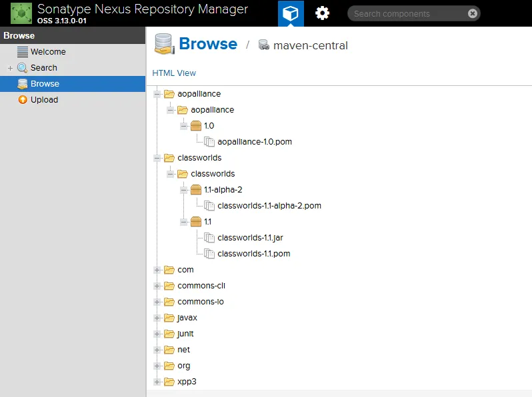The image size is (532, 397).
Task: Click the xpp3 folder icon
Action: tap(169, 382)
